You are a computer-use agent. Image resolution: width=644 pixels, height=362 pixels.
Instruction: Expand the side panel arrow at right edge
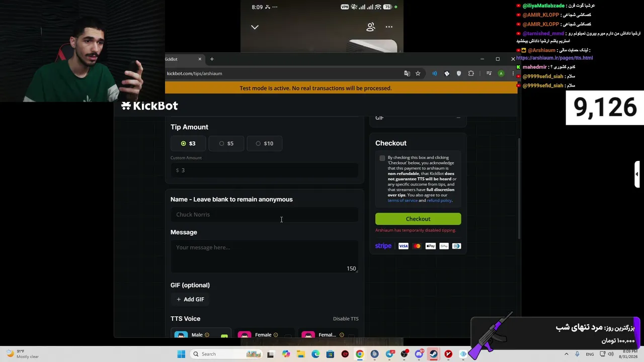637,174
